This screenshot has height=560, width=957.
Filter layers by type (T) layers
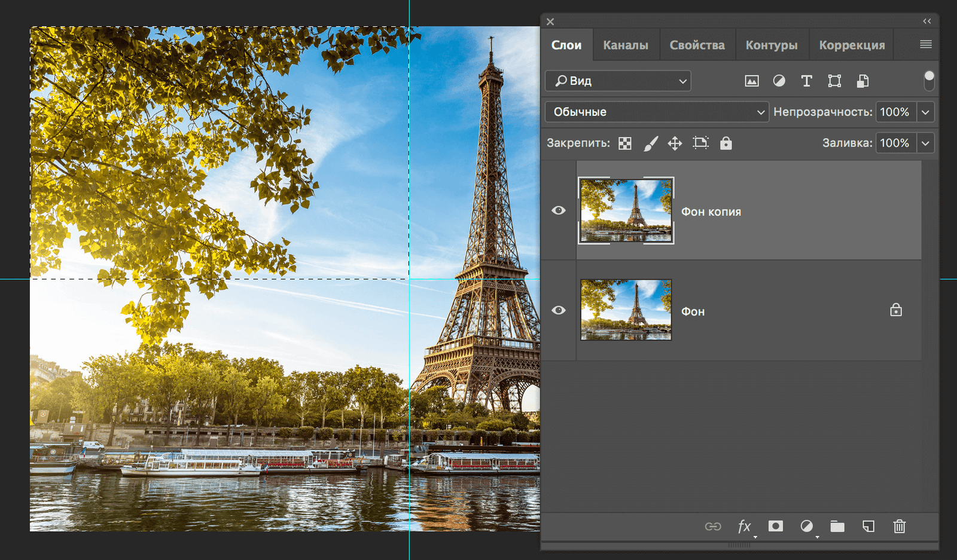(806, 81)
